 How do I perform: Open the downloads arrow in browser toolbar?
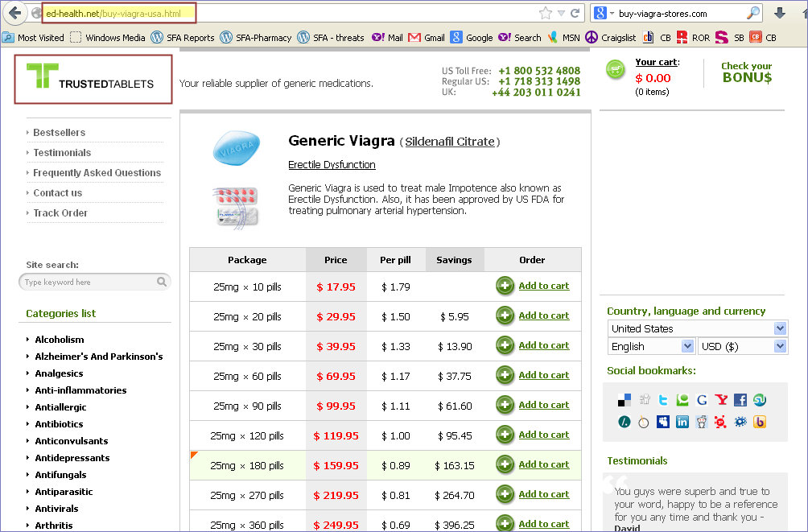(x=779, y=14)
